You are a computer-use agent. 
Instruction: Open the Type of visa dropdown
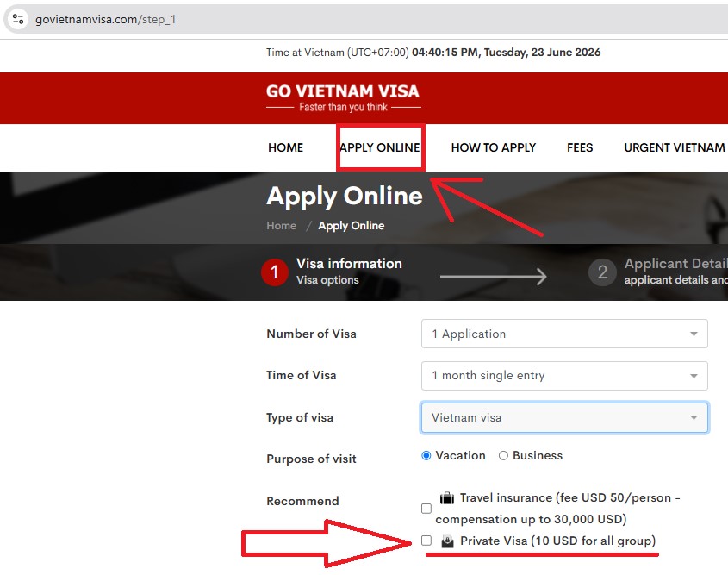564,417
